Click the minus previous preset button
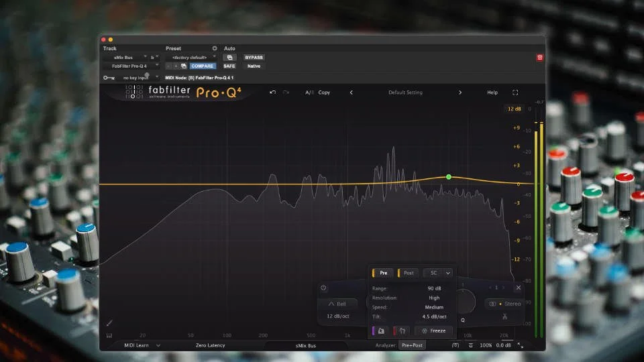Screen dimensions: 644x362 [168, 66]
